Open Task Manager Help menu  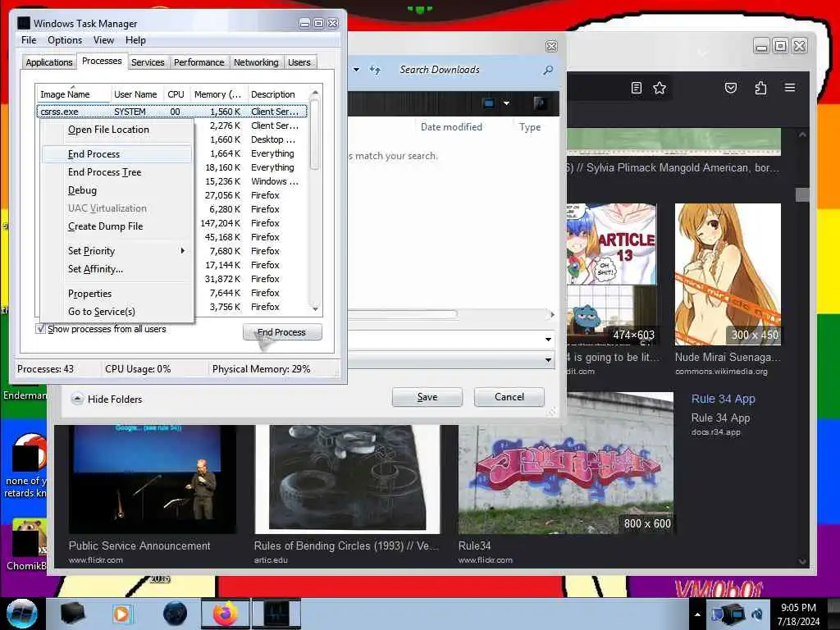[135, 40]
